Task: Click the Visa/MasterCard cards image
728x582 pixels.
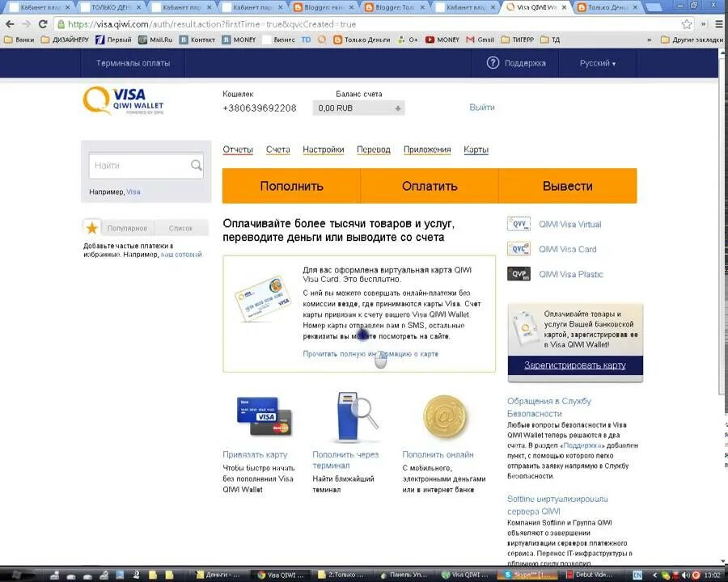Action: (265, 415)
